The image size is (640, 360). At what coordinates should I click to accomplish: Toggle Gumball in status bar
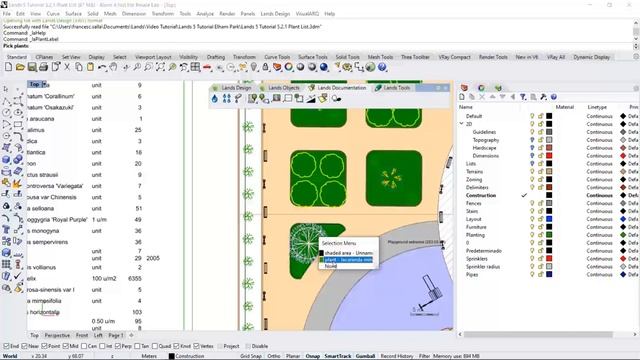(x=365, y=356)
